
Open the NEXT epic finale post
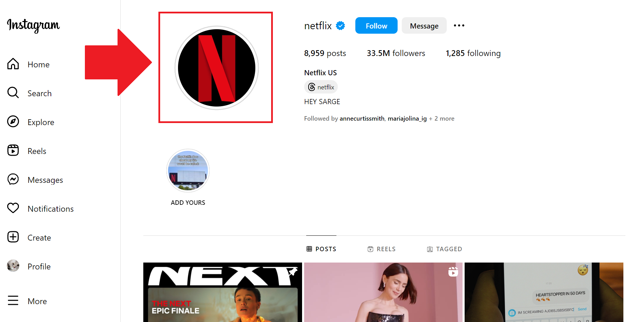(223, 292)
